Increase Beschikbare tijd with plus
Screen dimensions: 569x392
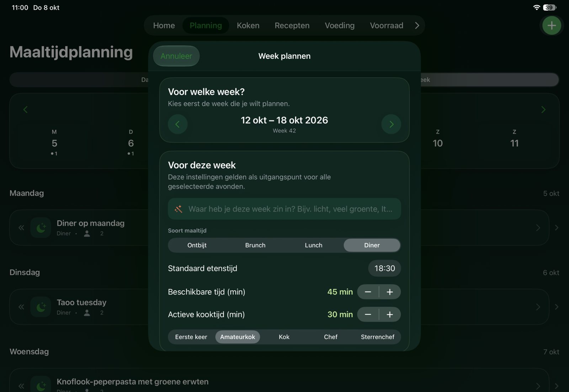pyautogui.click(x=390, y=292)
